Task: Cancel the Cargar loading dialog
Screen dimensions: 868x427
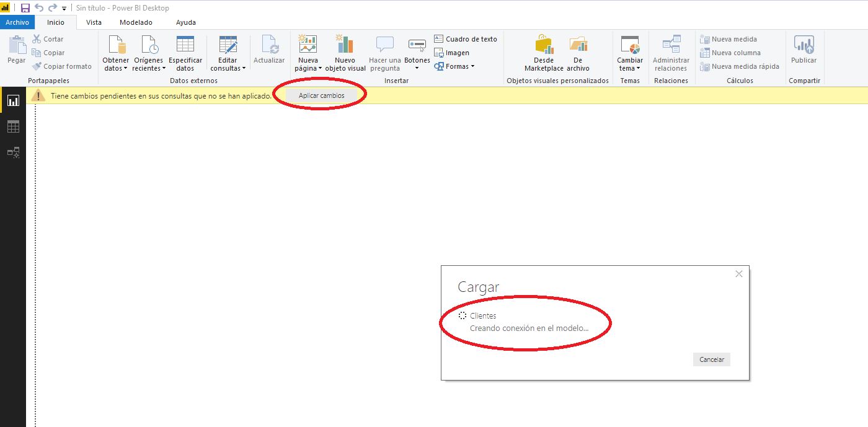Action: click(x=712, y=359)
